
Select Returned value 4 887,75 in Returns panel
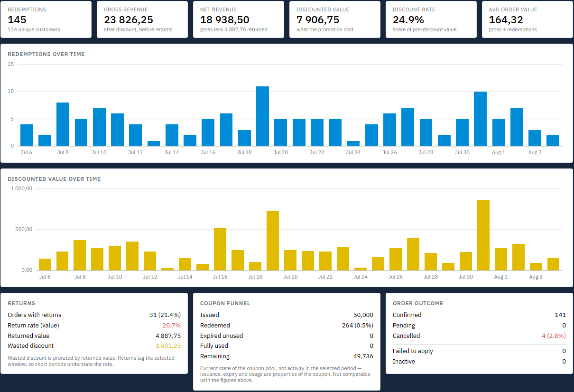[168, 336]
